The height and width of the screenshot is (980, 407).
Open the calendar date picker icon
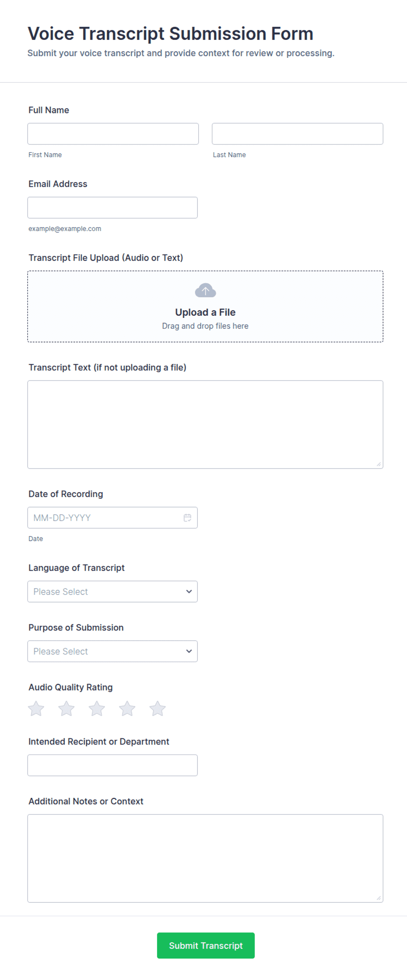point(187,518)
